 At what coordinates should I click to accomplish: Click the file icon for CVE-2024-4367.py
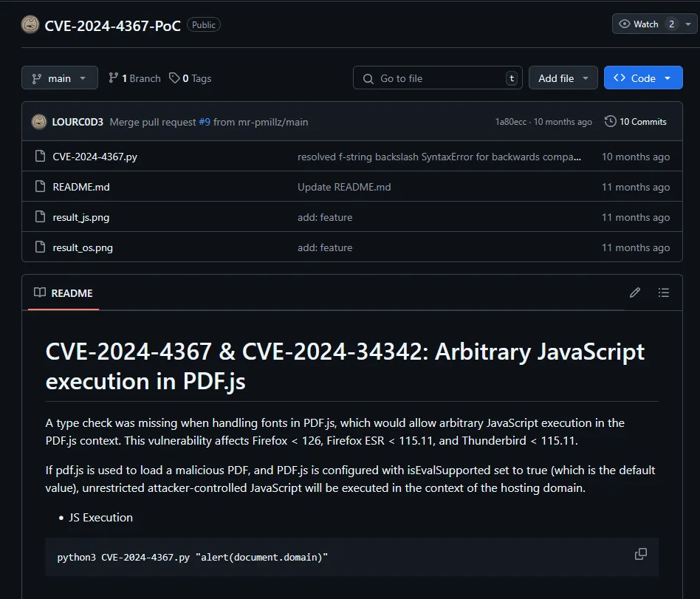(40, 156)
